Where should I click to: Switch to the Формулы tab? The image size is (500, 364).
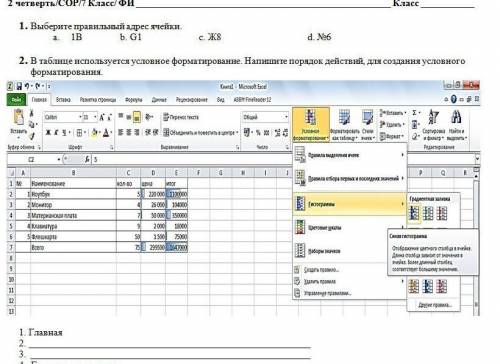tap(133, 100)
